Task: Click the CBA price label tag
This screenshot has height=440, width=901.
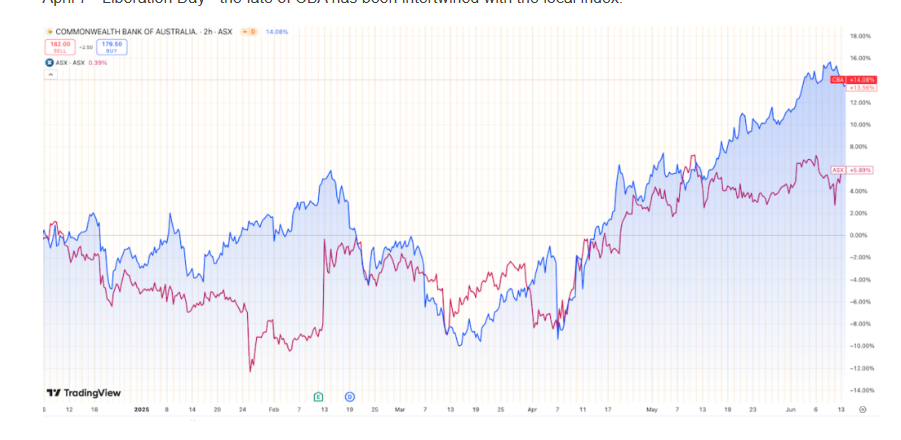Action: [x=837, y=79]
